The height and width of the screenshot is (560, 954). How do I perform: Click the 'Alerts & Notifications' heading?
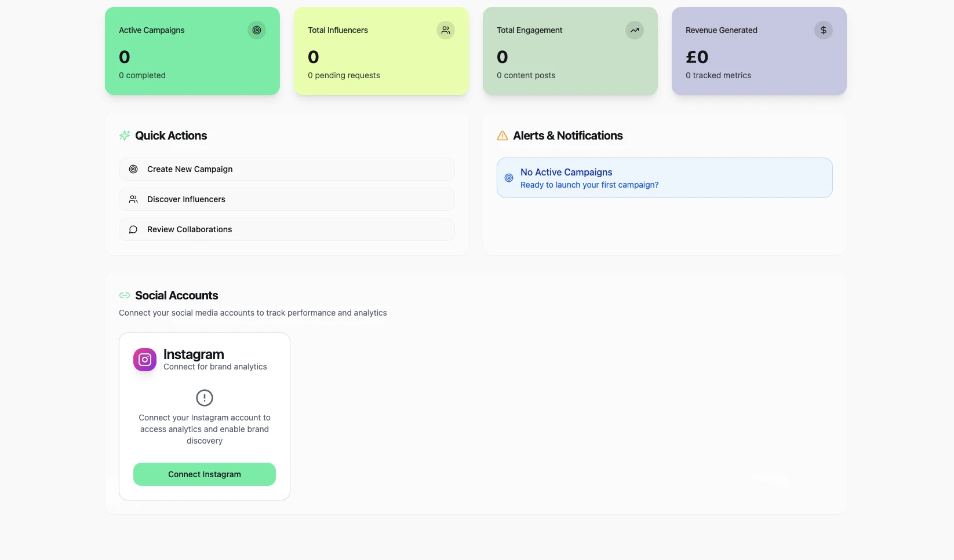click(568, 136)
